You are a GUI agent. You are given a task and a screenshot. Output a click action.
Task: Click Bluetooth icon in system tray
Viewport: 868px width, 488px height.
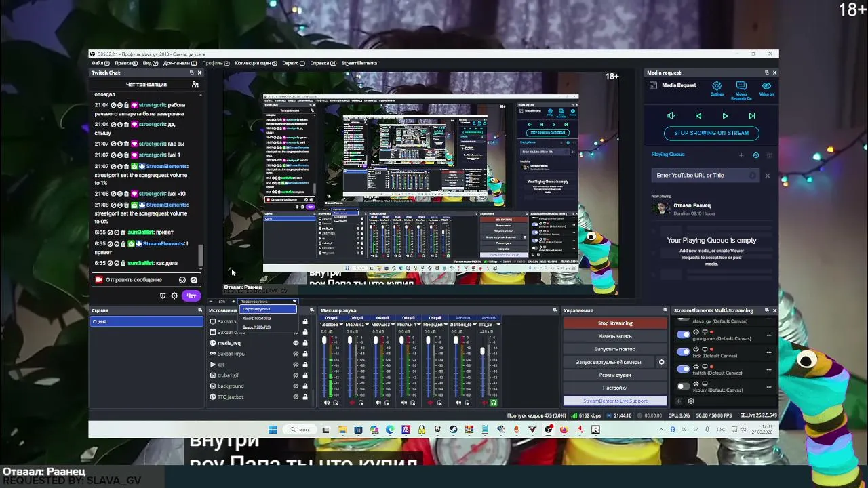click(673, 430)
